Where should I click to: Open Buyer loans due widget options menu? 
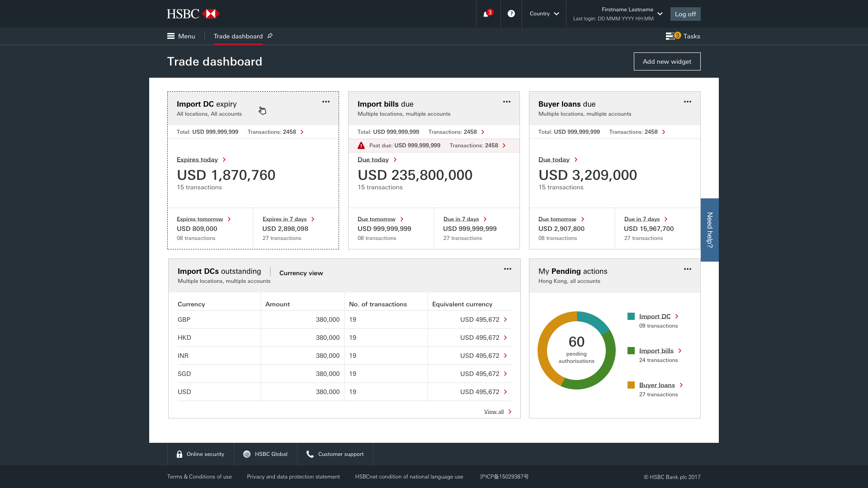coord(687,102)
